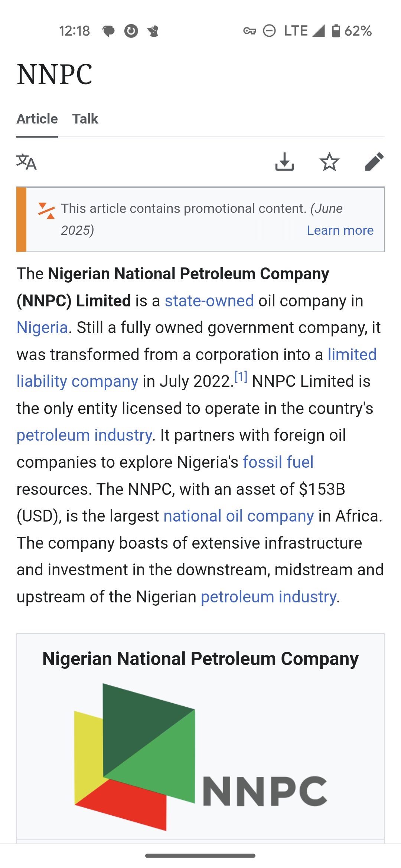
Task: Tap the NNPC logo image
Action: tap(200, 757)
